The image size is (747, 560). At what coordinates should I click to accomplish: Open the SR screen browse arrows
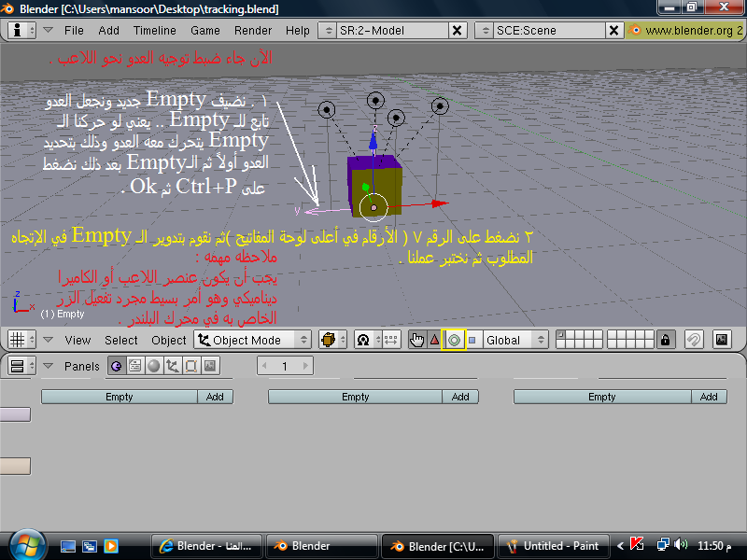tap(329, 31)
